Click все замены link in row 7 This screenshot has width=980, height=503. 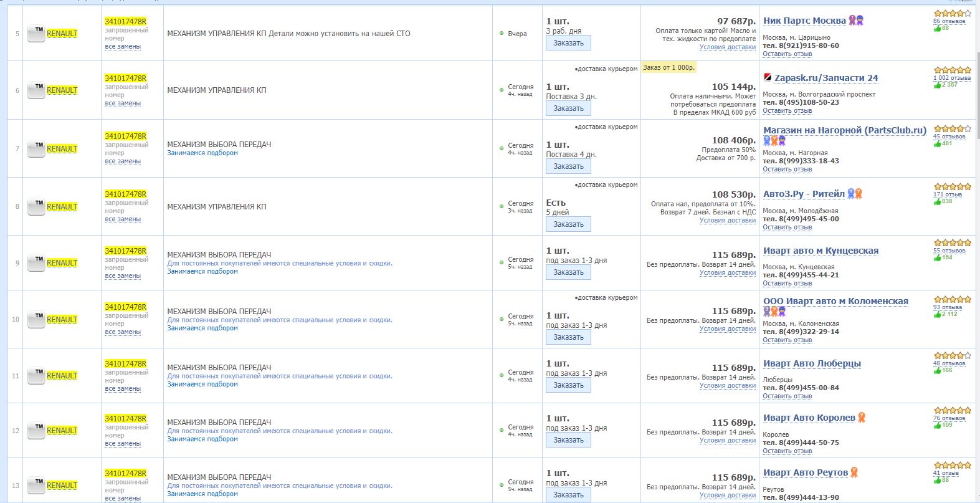click(x=123, y=161)
